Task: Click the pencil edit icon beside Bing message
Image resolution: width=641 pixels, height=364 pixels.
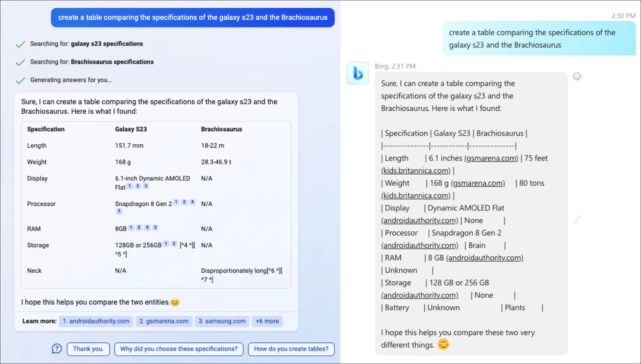Action: pos(577,219)
